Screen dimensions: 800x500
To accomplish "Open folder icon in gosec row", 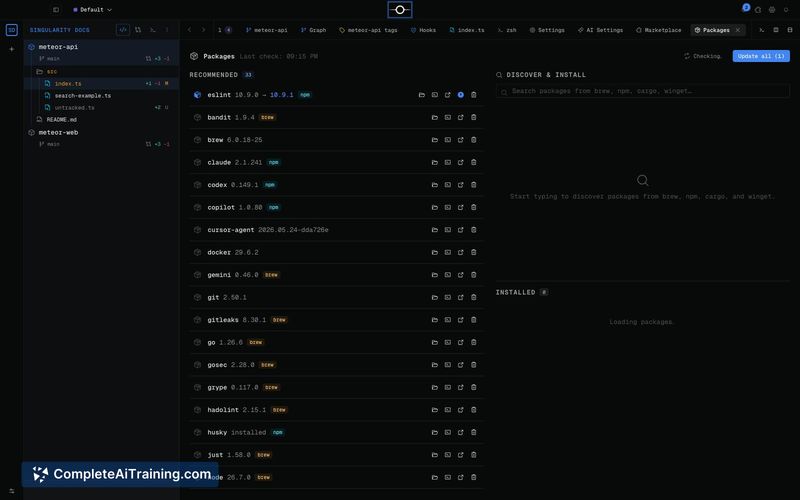I will click(x=435, y=365).
